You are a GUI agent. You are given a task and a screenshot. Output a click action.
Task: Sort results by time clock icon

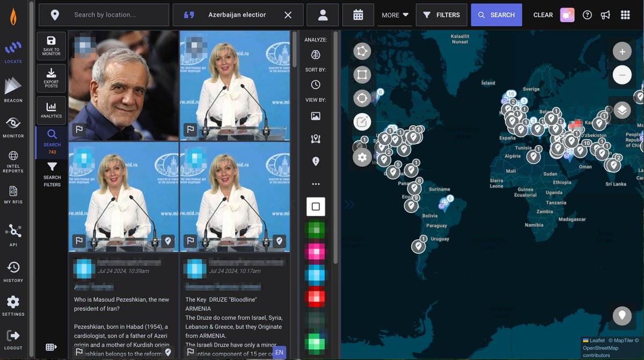pyautogui.click(x=316, y=85)
